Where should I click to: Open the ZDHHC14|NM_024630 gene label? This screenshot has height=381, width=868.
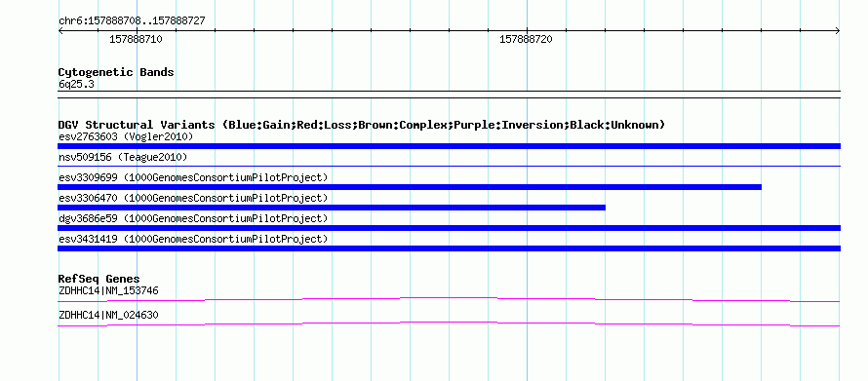coord(108,316)
